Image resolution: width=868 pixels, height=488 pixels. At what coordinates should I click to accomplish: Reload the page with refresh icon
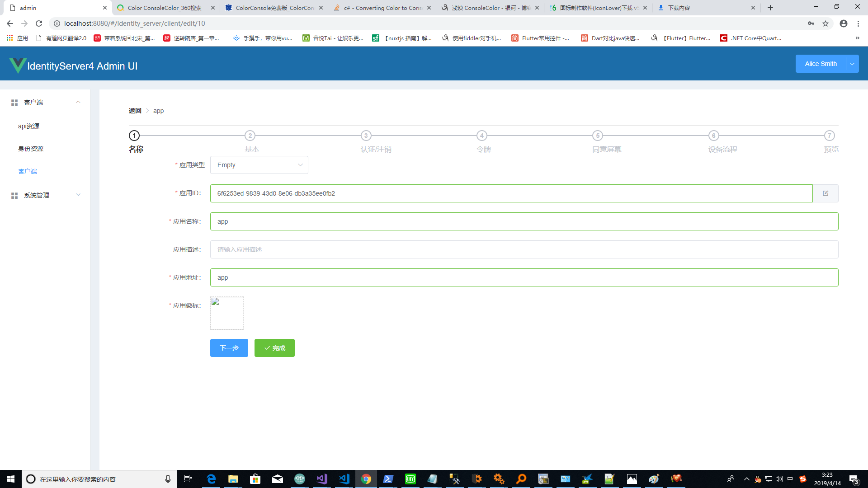point(39,23)
